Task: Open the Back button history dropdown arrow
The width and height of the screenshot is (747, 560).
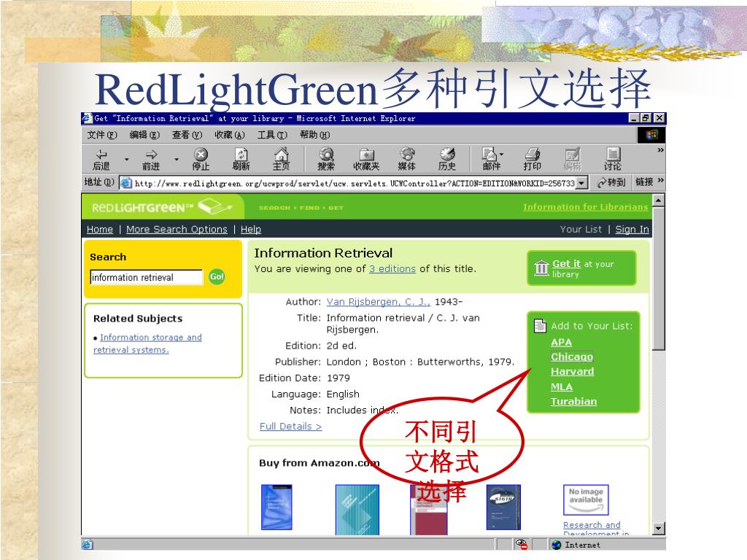Action: [126, 160]
